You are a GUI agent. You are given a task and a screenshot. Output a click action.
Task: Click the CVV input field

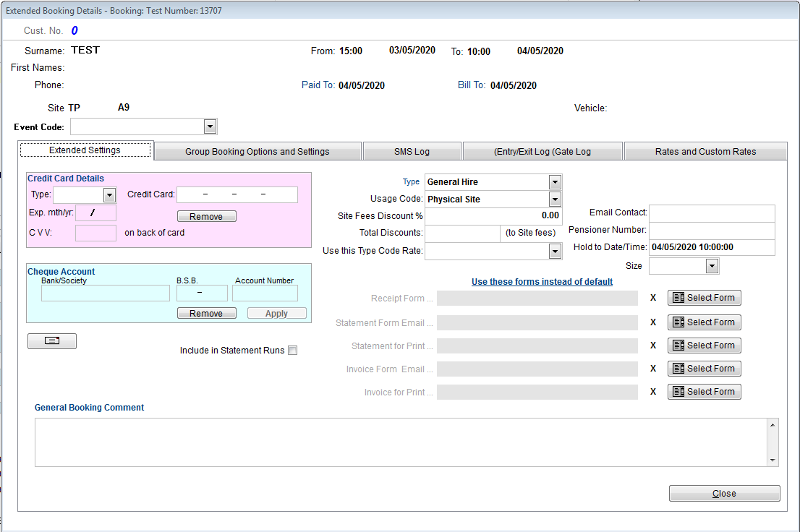(96, 233)
